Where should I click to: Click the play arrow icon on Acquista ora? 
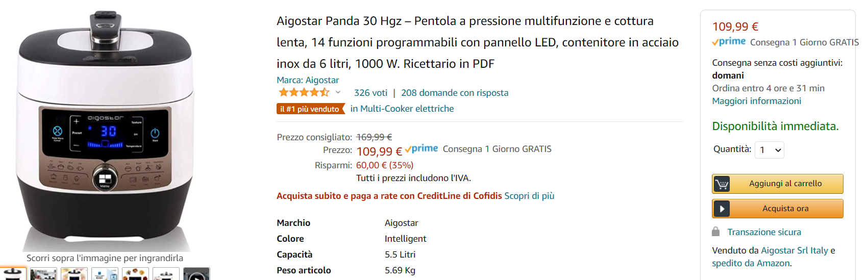point(722,209)
